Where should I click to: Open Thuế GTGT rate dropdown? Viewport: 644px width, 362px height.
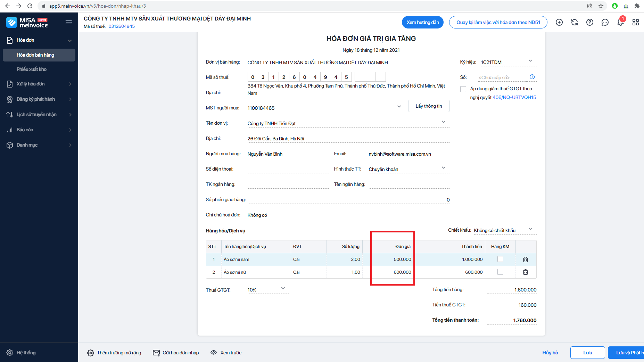(x=283, y=288)
